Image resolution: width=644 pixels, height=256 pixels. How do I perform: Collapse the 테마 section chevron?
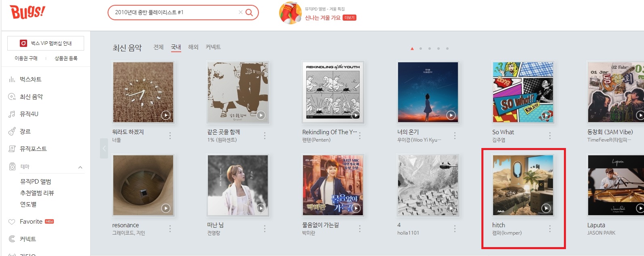80,167
